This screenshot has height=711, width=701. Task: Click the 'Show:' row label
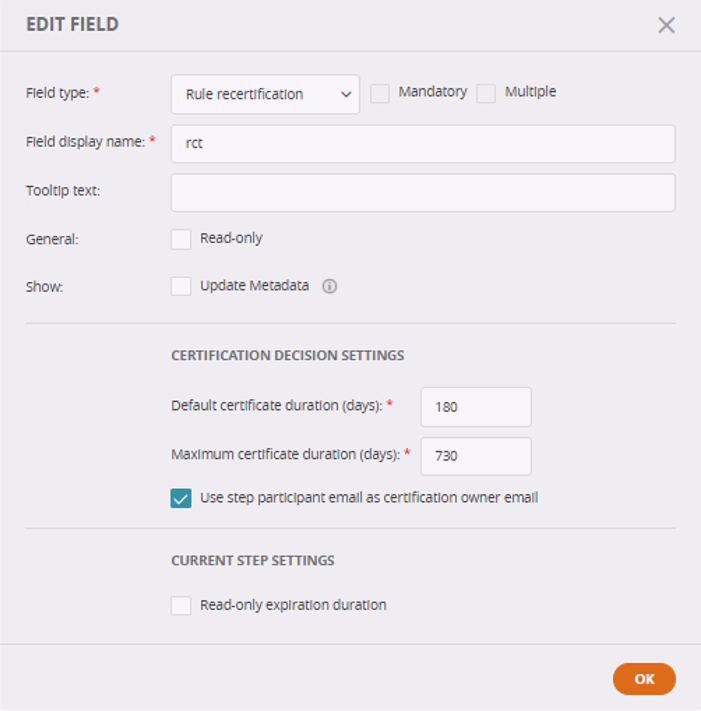pyautogui.click(x=44, y=287)
